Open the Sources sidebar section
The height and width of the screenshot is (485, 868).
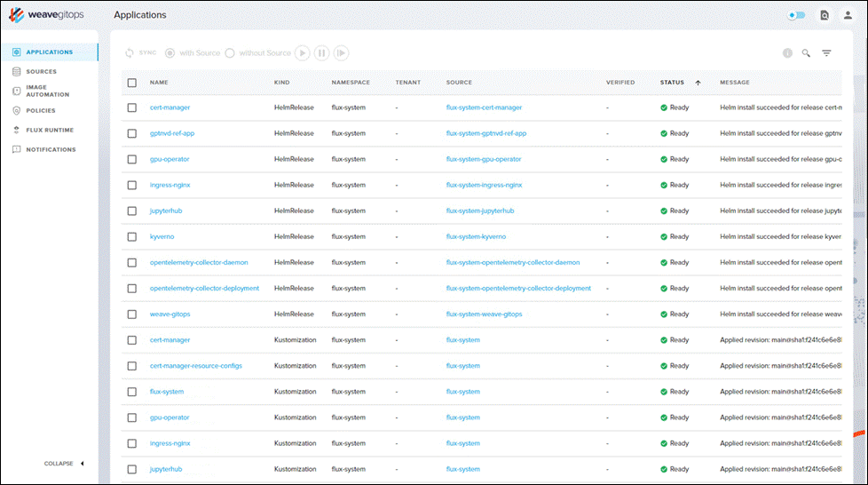(41, 71)
